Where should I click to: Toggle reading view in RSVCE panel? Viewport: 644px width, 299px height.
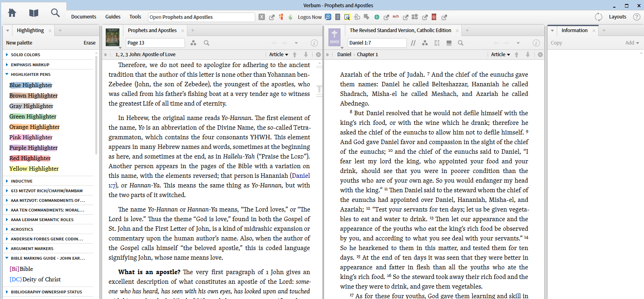[x=449, y=43]
